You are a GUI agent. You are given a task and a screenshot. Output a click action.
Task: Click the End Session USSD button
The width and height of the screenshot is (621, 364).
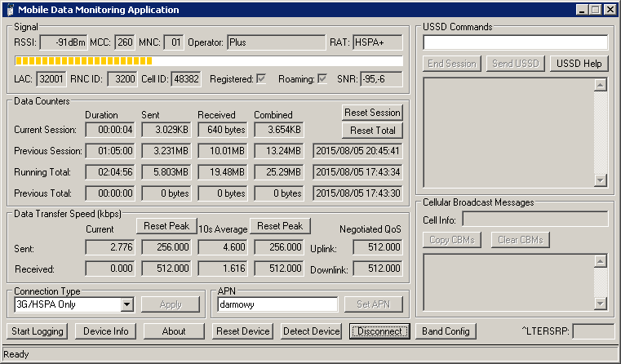(452, 64)
